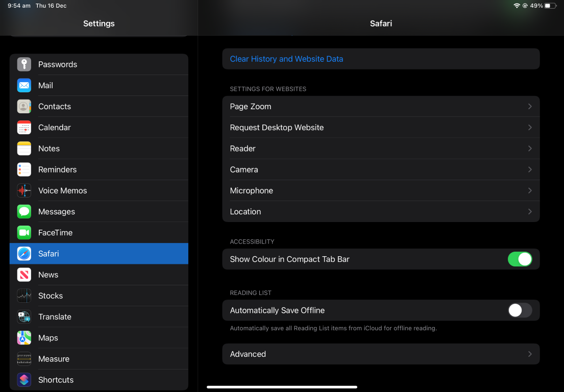
Task: Select Stocks label in sidebar
Action: [x=51, y=296]
